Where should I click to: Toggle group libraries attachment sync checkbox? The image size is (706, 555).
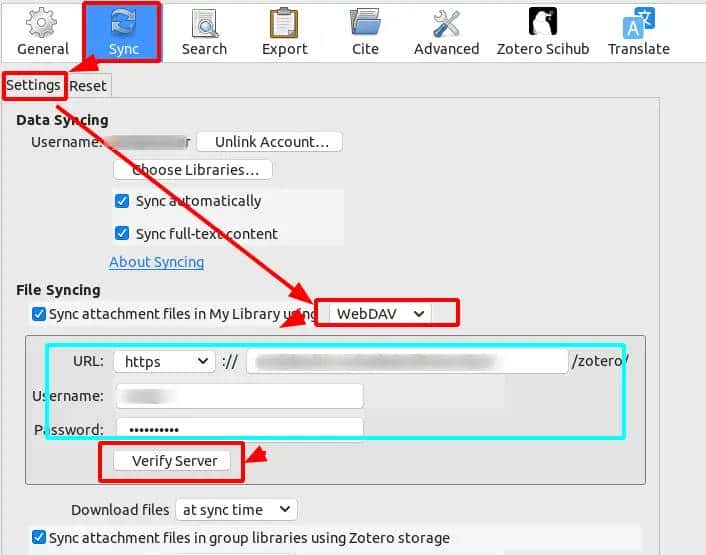tap(39, 538)
